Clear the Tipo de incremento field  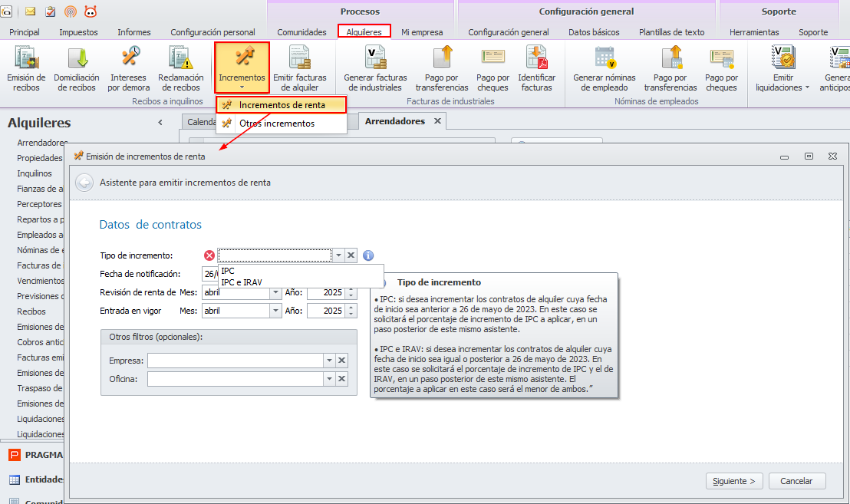(x=351, y=255)
